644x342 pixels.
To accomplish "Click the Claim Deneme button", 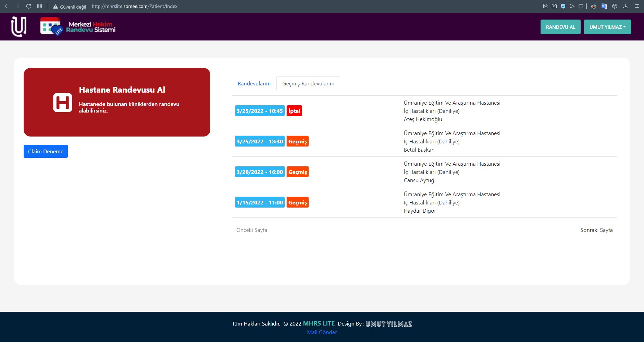I will [x=46, y=151].
